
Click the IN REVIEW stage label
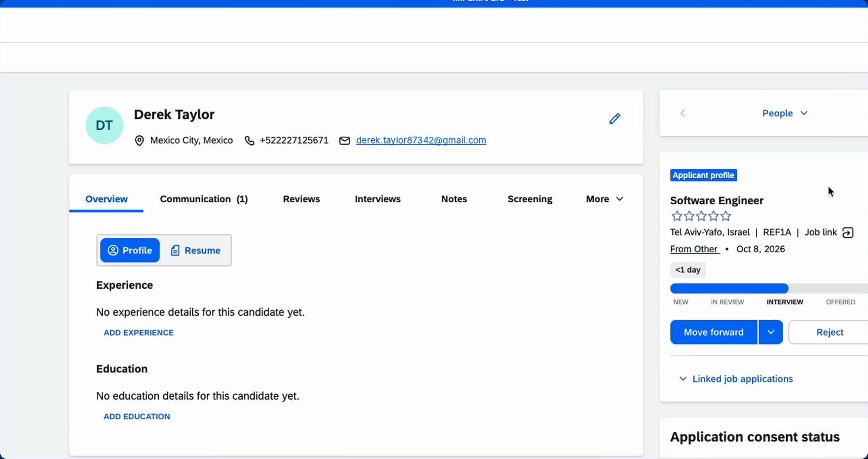pyautogui.click(x=727, y=302)
